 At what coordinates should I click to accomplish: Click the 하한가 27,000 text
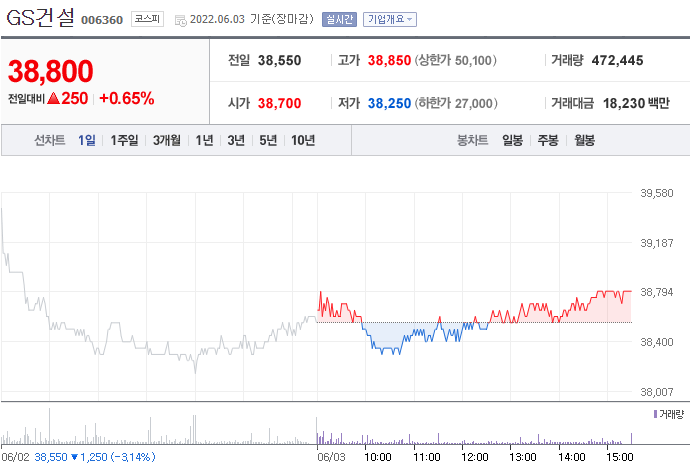tap(456, 103)
